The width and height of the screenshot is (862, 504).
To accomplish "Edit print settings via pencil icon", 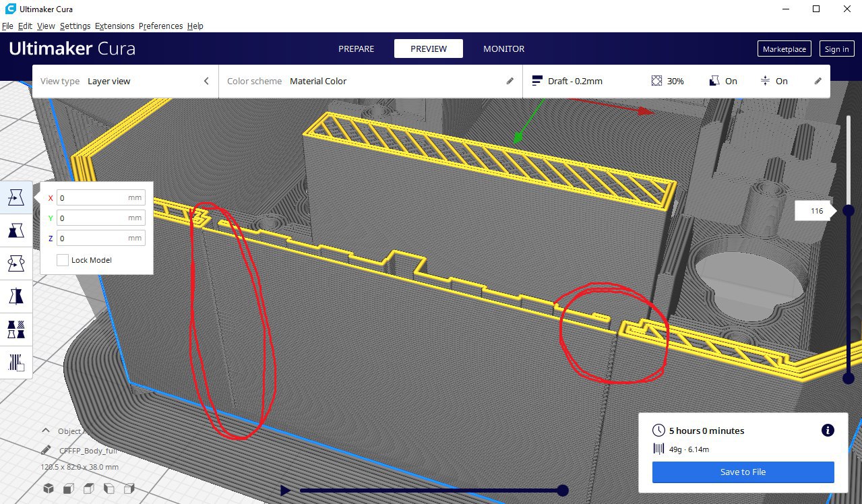I will 818,81.
